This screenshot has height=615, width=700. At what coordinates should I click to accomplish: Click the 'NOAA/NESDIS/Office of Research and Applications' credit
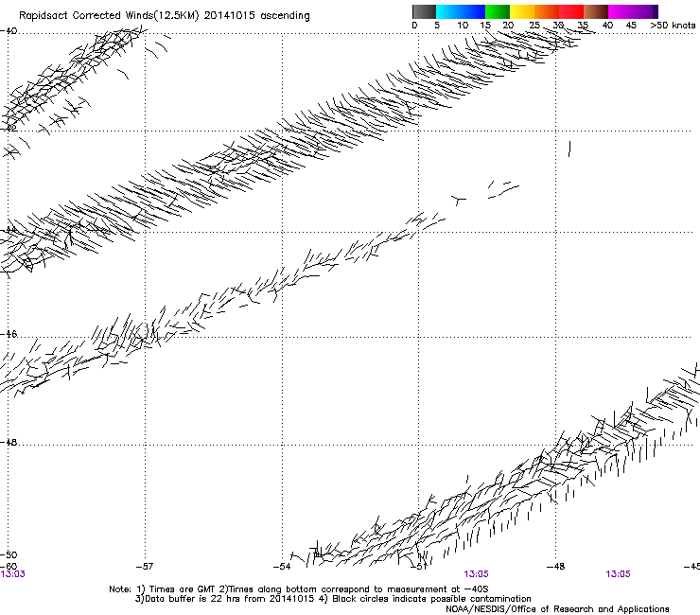click(x=557, y=609)
